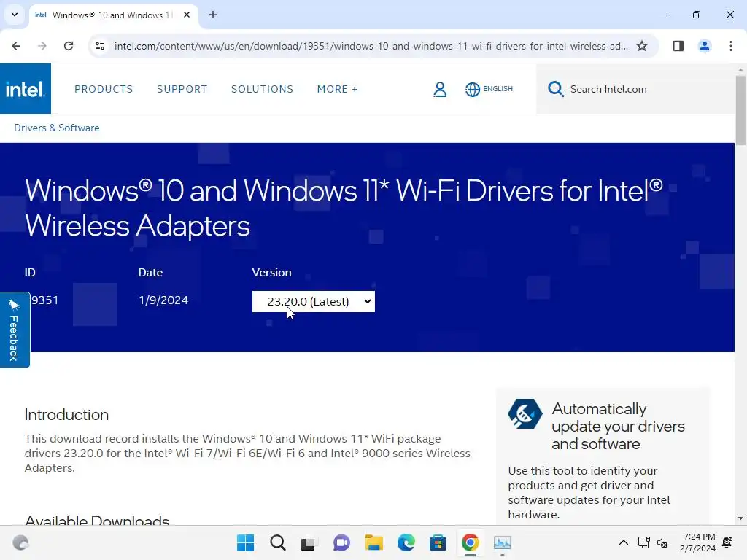
Task: Open Chrome three-dot menu
Action: (x=731, y=46)
